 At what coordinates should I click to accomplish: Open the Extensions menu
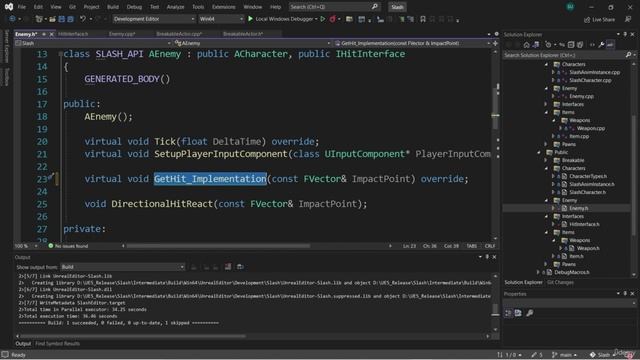[x=224, y=7]
